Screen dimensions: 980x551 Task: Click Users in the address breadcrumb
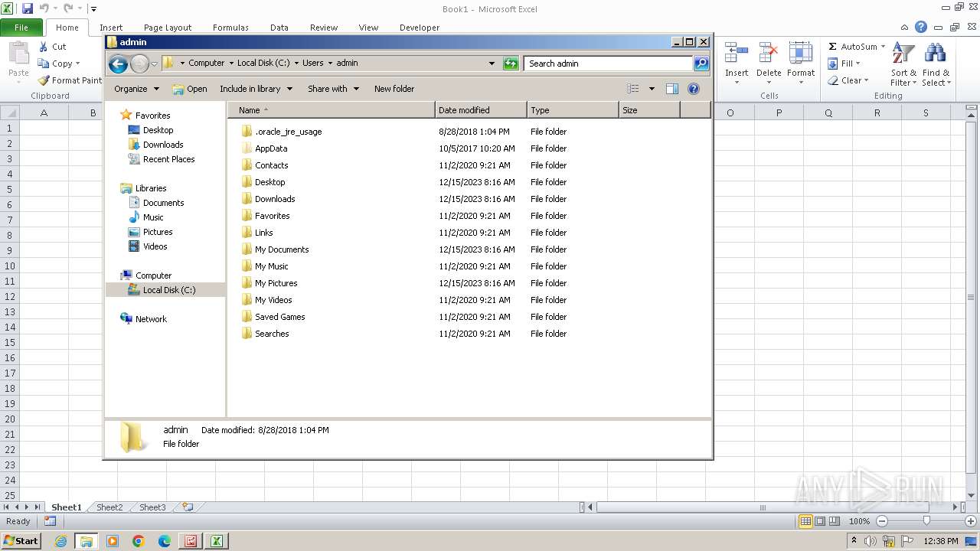click(x=312, y=64)
